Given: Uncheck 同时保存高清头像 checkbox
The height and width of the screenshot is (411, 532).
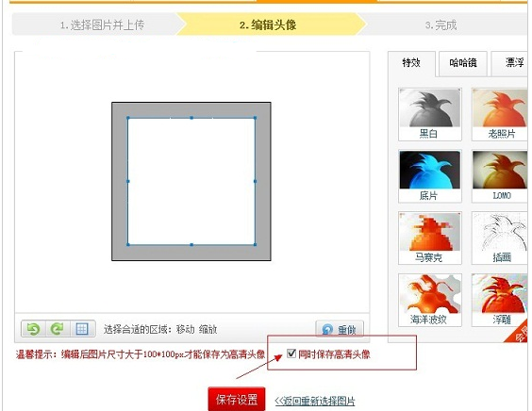Looking at the screenshot, I should click(x=291, y=353).
